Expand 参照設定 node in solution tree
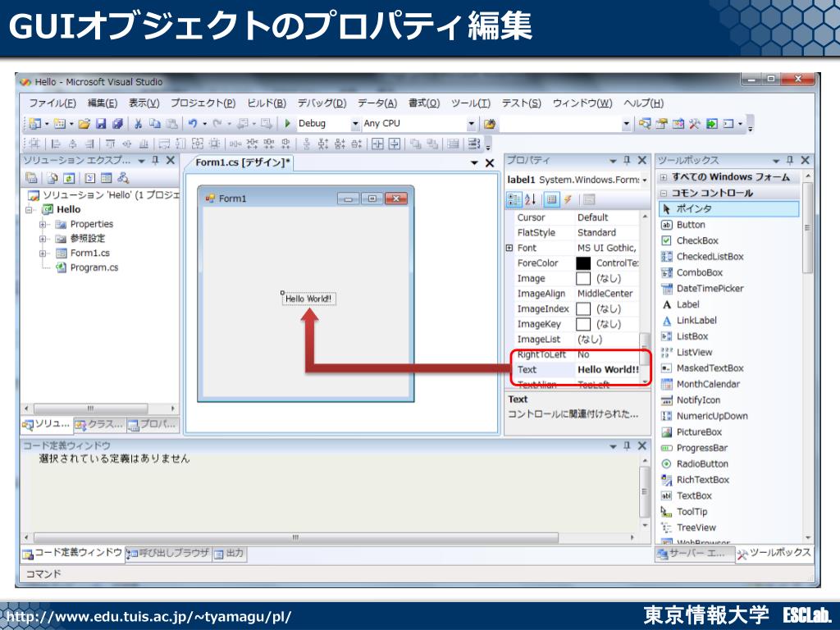The width and height of the screenshot is (840, 630). click(43, 239)
